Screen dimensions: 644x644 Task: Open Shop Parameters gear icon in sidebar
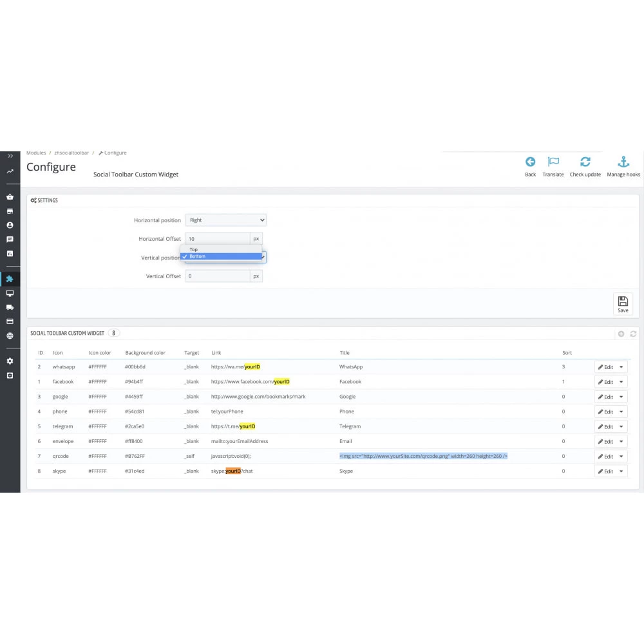point(10,361)
